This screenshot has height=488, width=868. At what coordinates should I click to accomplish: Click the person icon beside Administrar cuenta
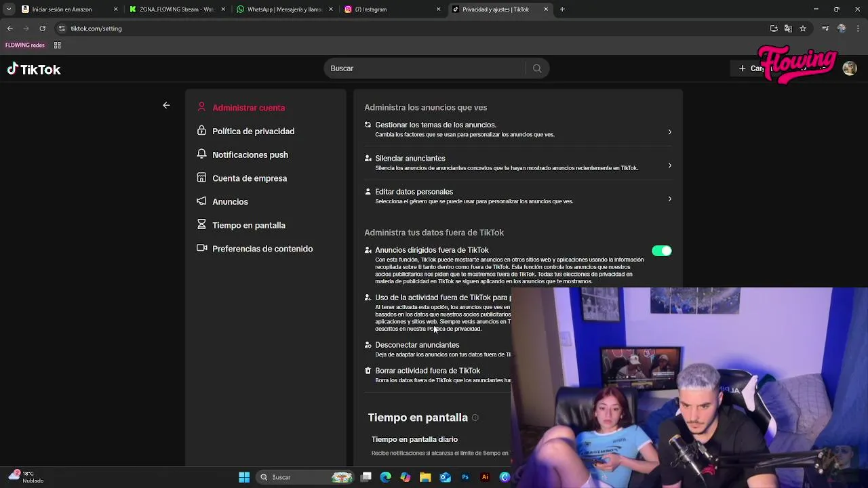[201, 107]
